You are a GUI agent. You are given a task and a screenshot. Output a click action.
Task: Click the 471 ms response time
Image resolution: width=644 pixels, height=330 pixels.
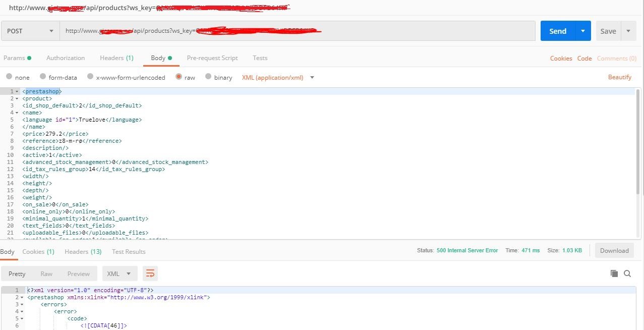point(530,250)
